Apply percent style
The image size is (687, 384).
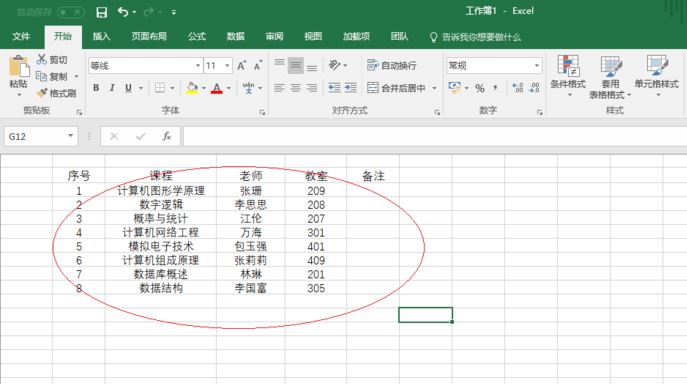point(480,88)
